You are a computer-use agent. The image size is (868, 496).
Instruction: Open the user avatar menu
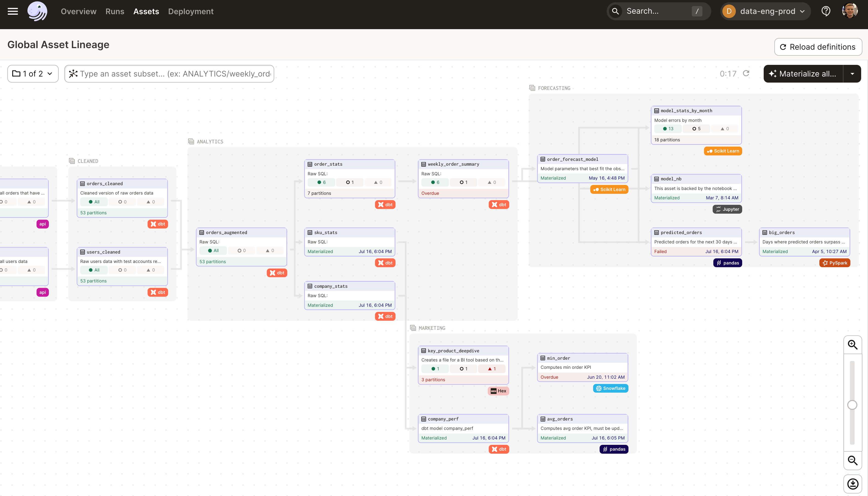point(850,11)
